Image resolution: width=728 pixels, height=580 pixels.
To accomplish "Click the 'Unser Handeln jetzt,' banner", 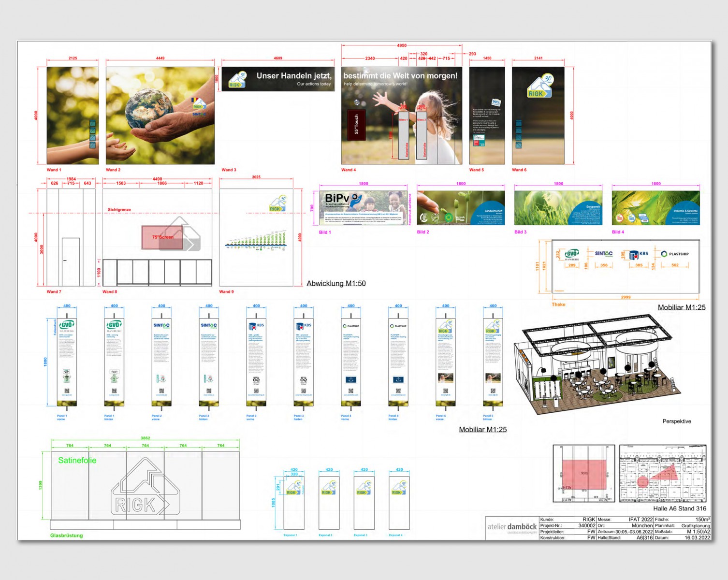I will pos(278,79).
